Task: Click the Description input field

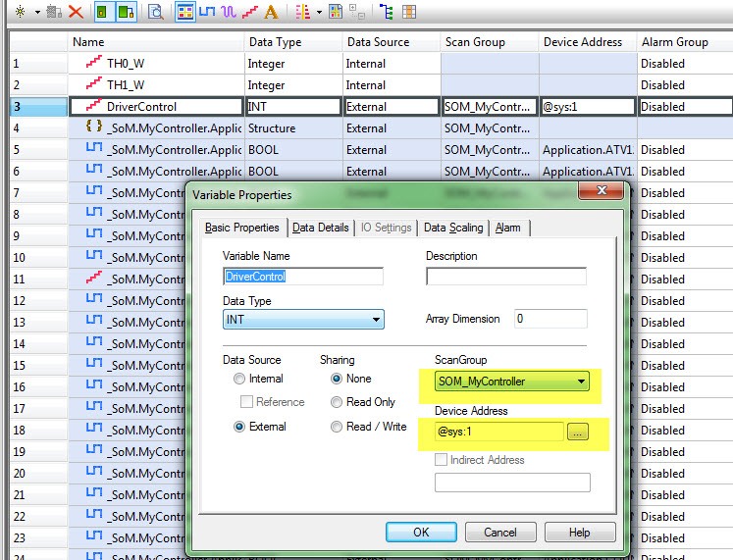Action: 506,277
